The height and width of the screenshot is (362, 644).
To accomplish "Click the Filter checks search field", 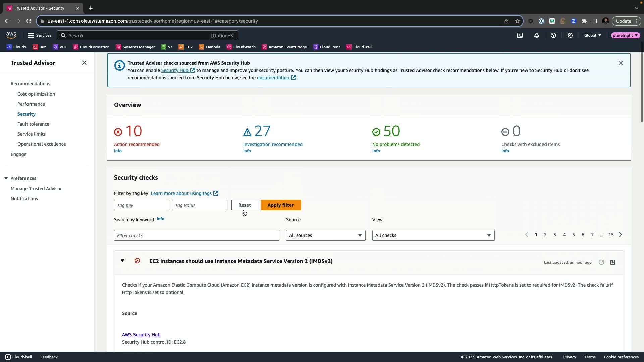I will point(197,235).
